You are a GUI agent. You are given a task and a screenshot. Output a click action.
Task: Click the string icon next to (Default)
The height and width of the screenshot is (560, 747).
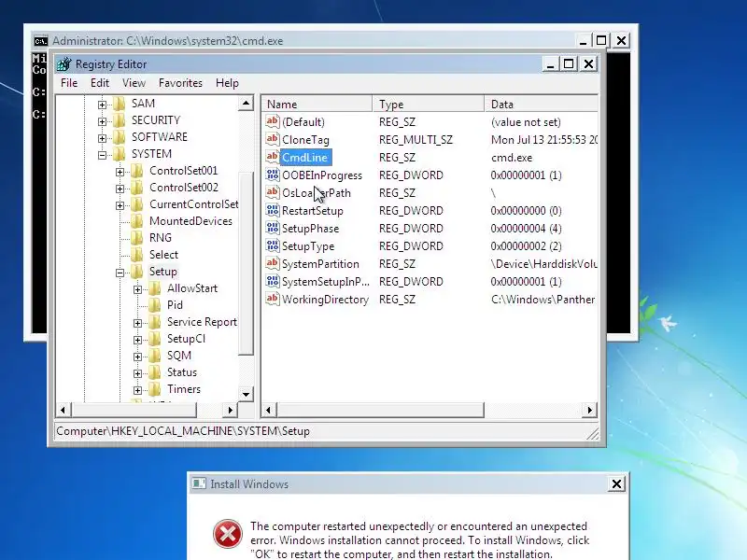click(273, 121)
